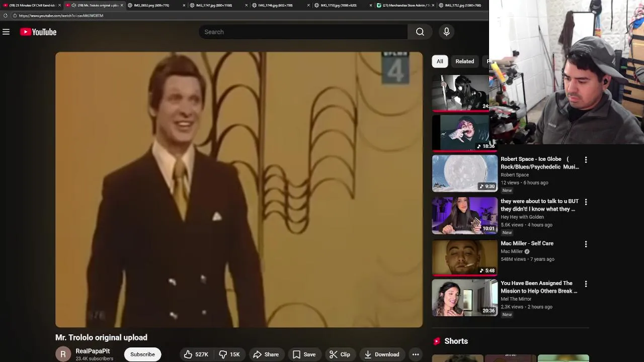Select the Related filter chip
Viewport: 644px width, 362px height.
[464, 61]
